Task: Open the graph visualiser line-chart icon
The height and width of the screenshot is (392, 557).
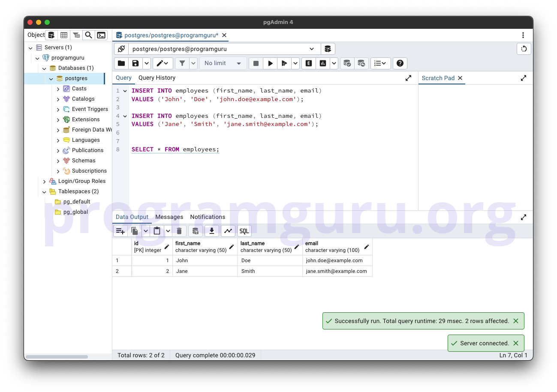Action: click(228, 231)
